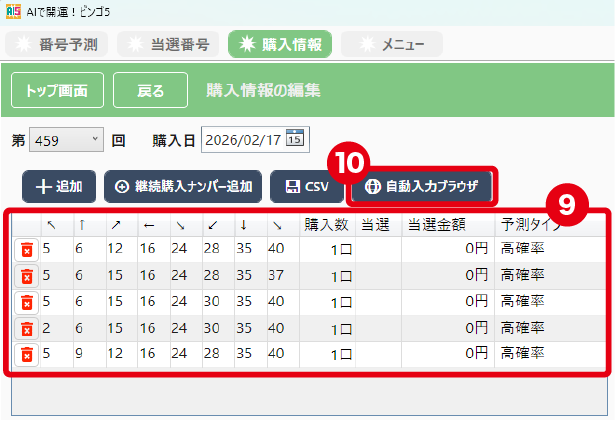The image size is (615, 421).
Task: Select the 購入情報 tab
Action: tap(280, 44)
